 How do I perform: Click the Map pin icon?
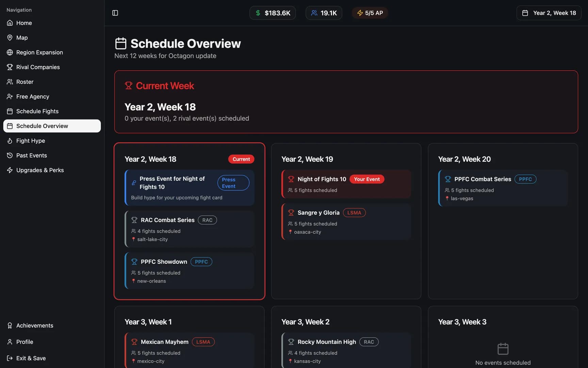click(x=10, y=37)
